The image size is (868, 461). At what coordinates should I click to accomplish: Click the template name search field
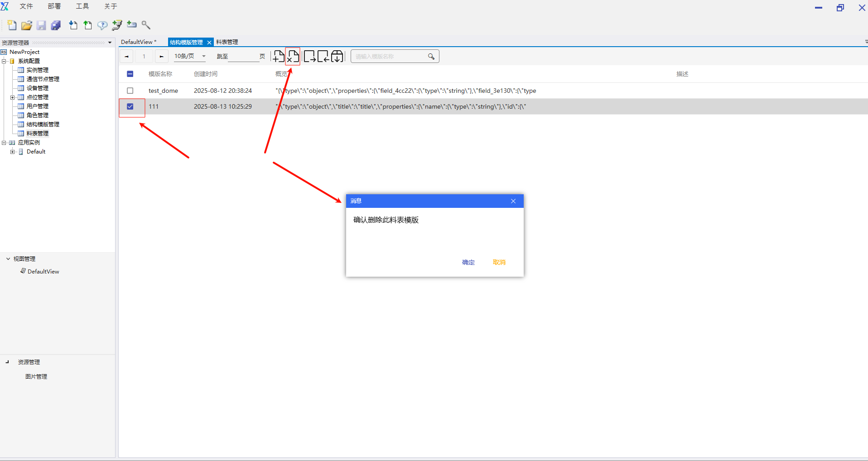pos(390,57)
